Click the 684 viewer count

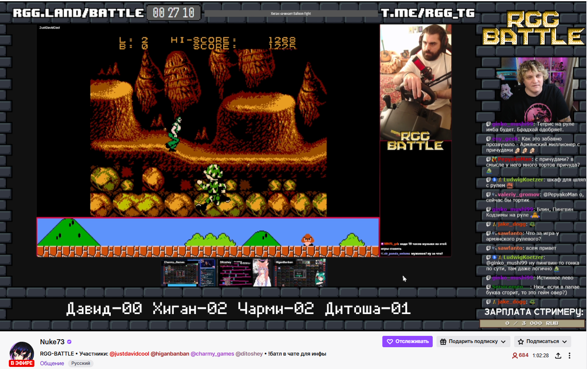520,355
